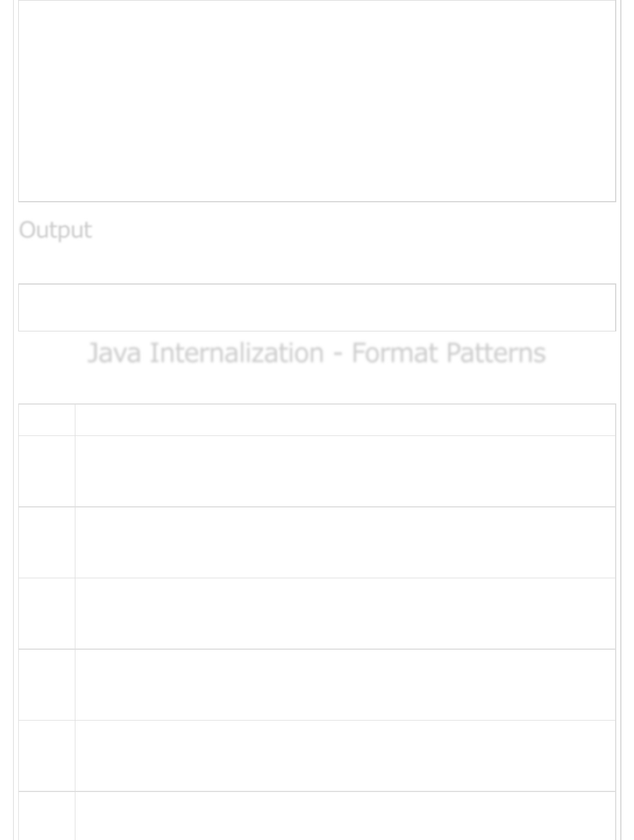Image resolution: width=634 pixels, height=840 pixels.
Task: Click inside the large empty code box
Action: coord(317,101)
